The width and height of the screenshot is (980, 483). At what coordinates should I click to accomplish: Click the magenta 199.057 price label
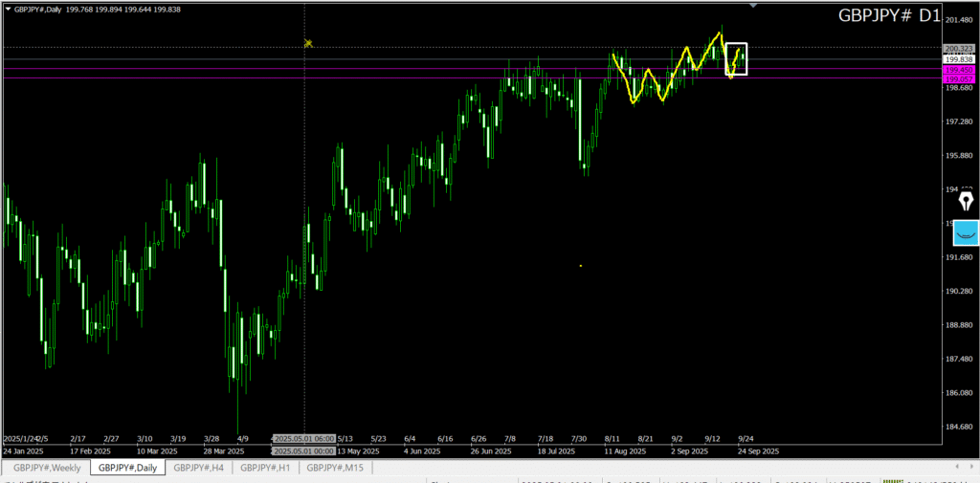point(958,78)
